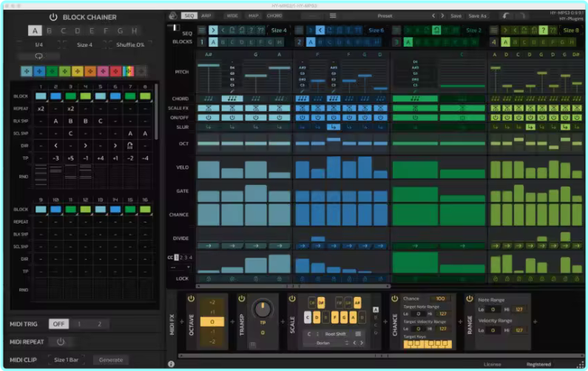Select the random mode in sequencer 4
The image size is (588, 371).
543,30
